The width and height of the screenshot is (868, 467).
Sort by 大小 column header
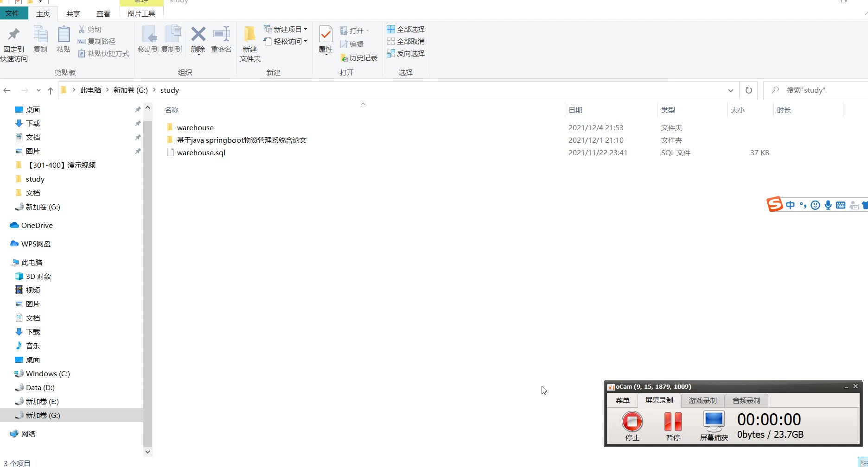coord(737,110)
